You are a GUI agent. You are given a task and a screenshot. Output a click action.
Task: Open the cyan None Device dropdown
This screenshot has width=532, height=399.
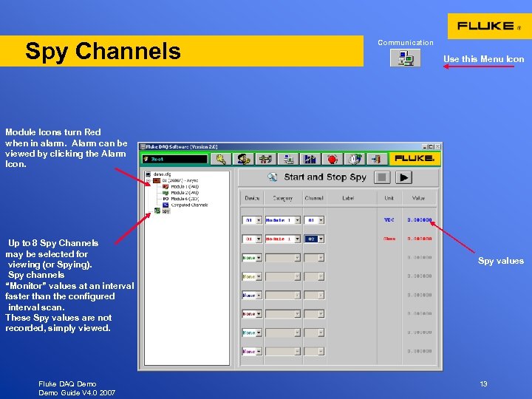(x=259, y=332)
